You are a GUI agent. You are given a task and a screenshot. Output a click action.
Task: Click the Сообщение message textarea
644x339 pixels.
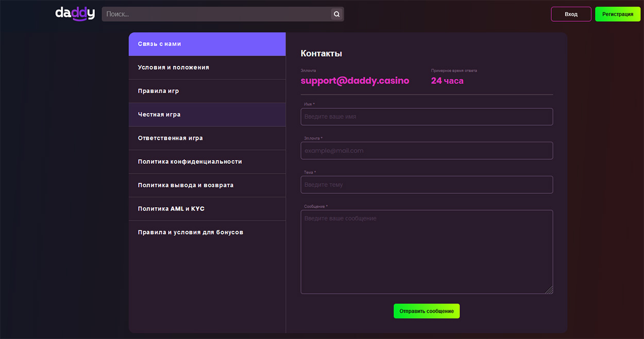tap(427, 251)
